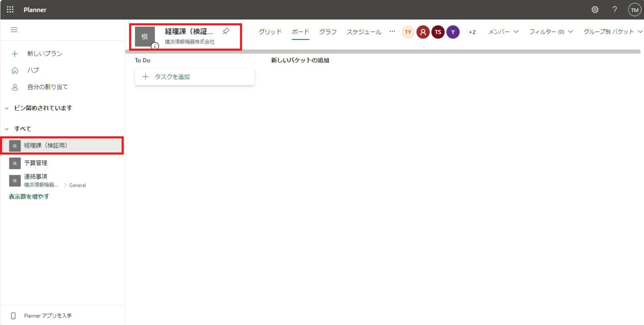Collapse the hamburger navigation menu
Viewport: 644px width, 325px height.
click(14, 30)
